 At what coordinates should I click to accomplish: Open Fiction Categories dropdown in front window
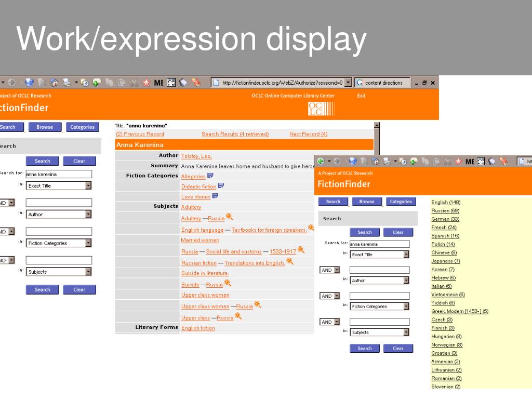(406, 307)
